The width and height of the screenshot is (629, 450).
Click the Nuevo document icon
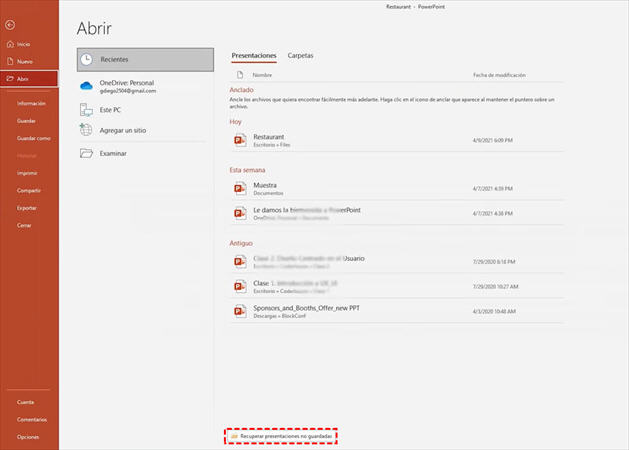coord(10,61)
